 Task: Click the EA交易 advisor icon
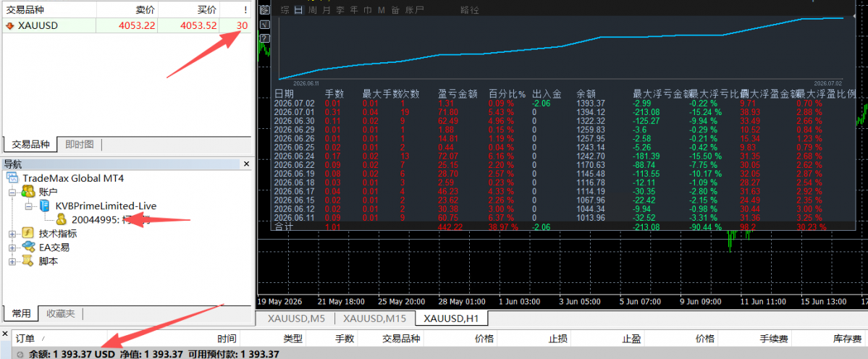point(28,248)
